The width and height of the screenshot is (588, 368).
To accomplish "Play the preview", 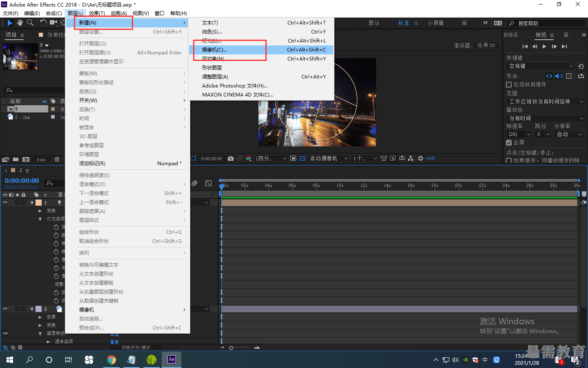I will (544, 47).
